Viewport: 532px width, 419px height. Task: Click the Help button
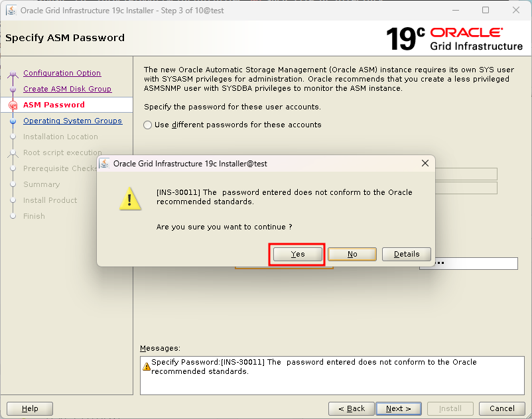30,408
